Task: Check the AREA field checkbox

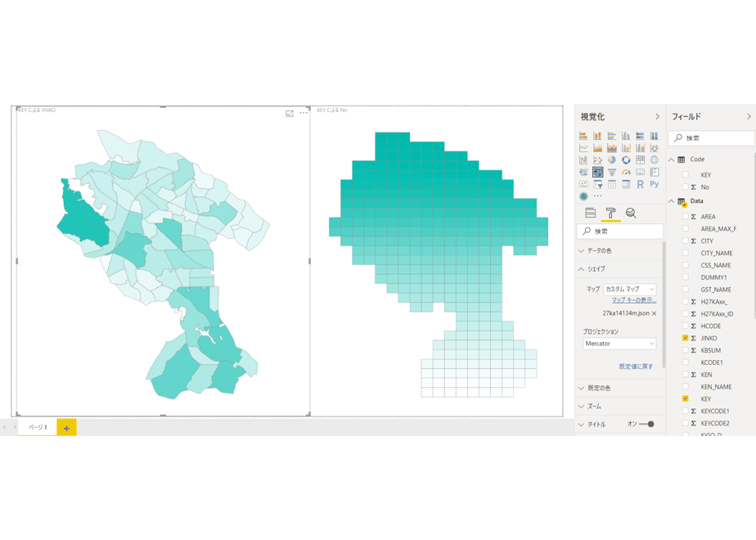Action: [x=685, y=217]
